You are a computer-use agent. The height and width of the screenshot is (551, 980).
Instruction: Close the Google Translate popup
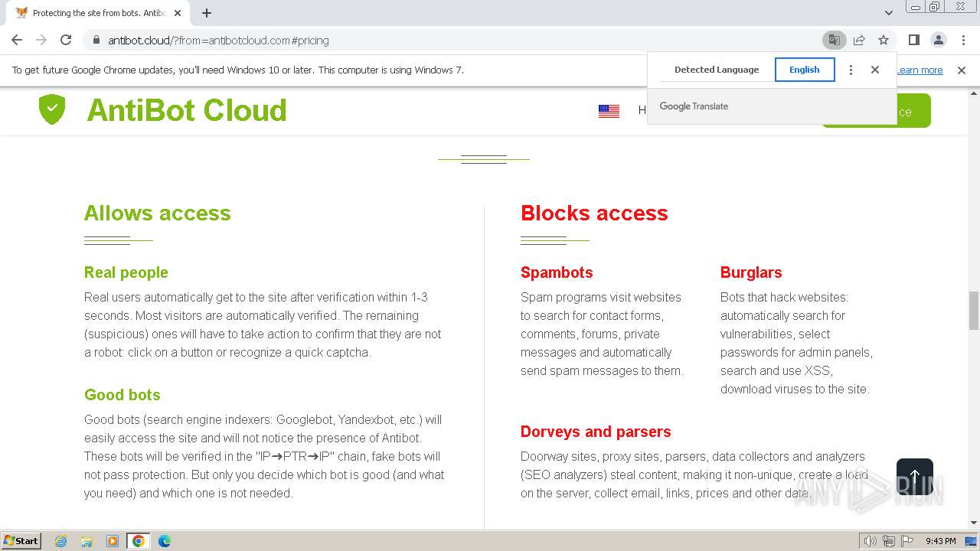[875, 70]
